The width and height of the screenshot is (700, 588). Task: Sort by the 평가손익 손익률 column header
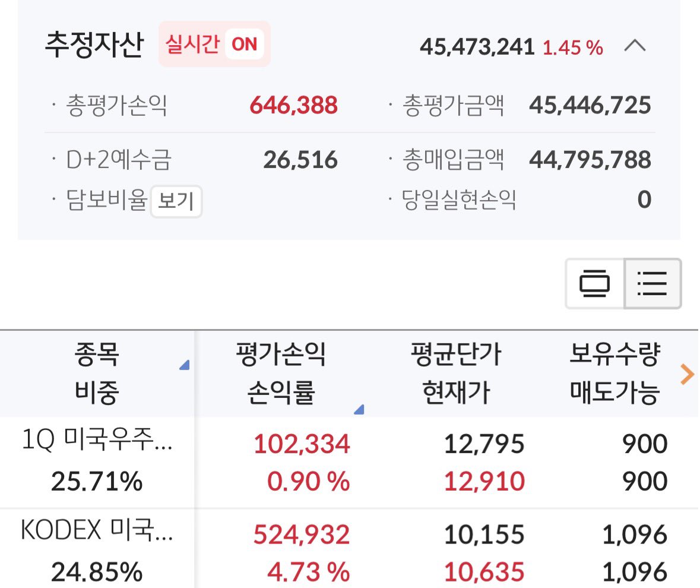coord(281,373)
